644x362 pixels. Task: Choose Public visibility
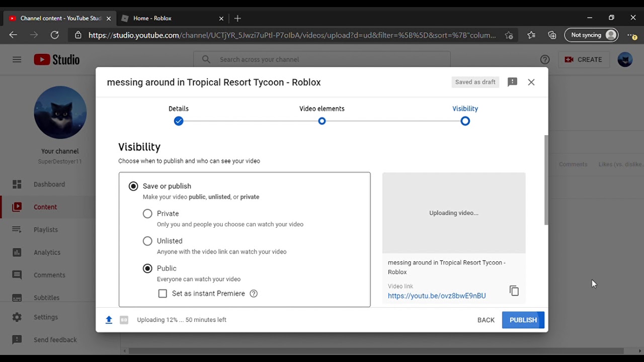[x=147, y=268]
